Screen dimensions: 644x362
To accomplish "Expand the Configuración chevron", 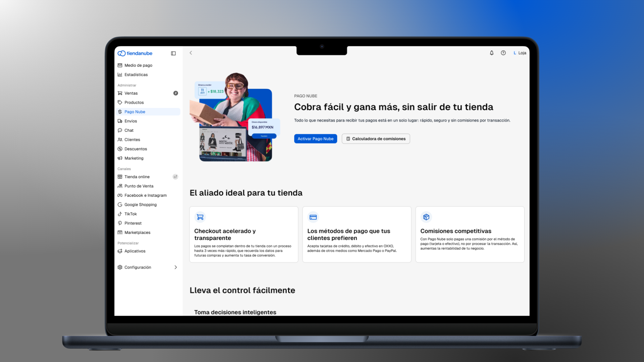I will [x=175, y=267].
